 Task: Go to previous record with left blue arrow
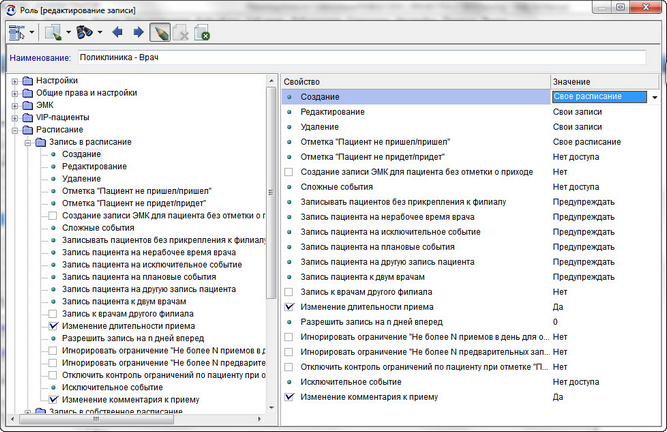click(x=117, y=32)
